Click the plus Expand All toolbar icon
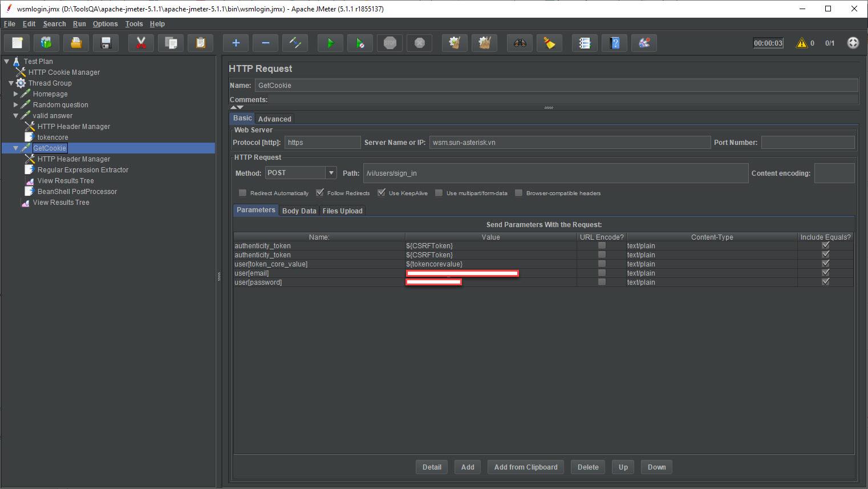868x489 pixels. (236, 43)
